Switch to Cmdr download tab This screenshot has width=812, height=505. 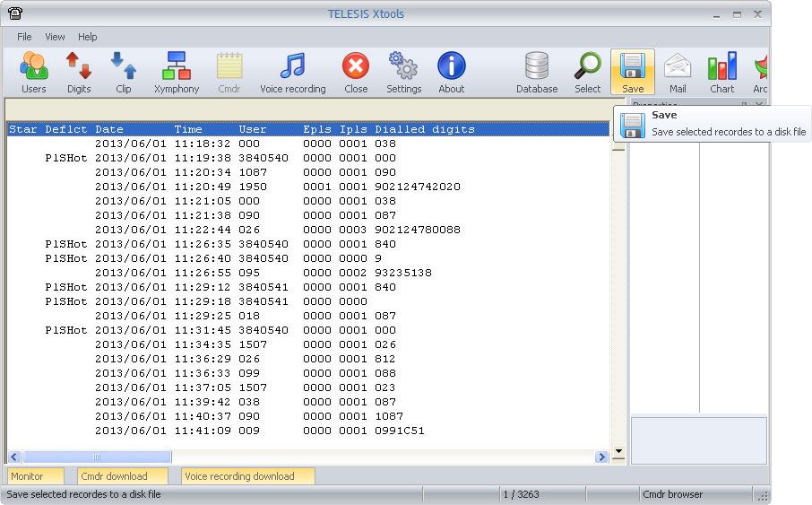point(112,476)
